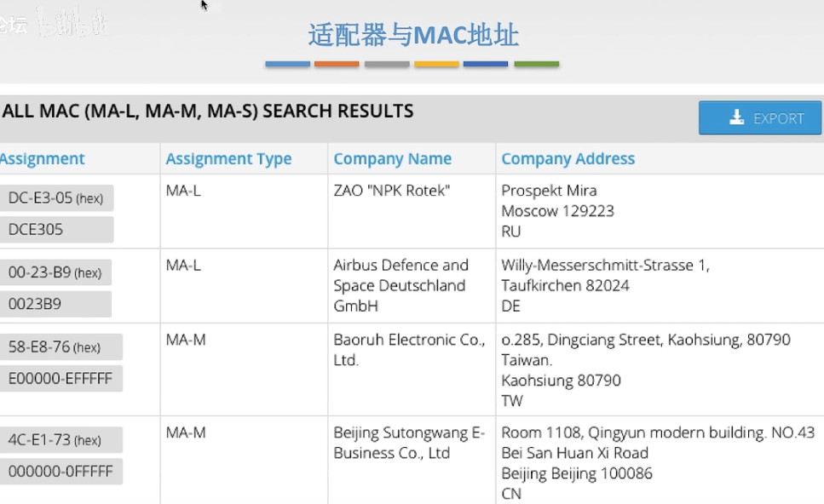
Task: Select the 00-23-B9 hex assignment tag
Action: click(55, 272)
